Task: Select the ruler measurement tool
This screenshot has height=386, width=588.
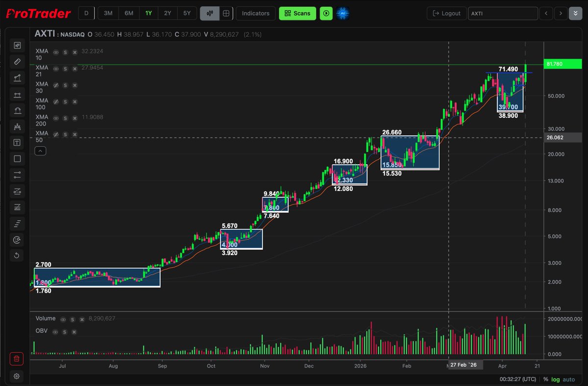Action: tap(17, 61)
